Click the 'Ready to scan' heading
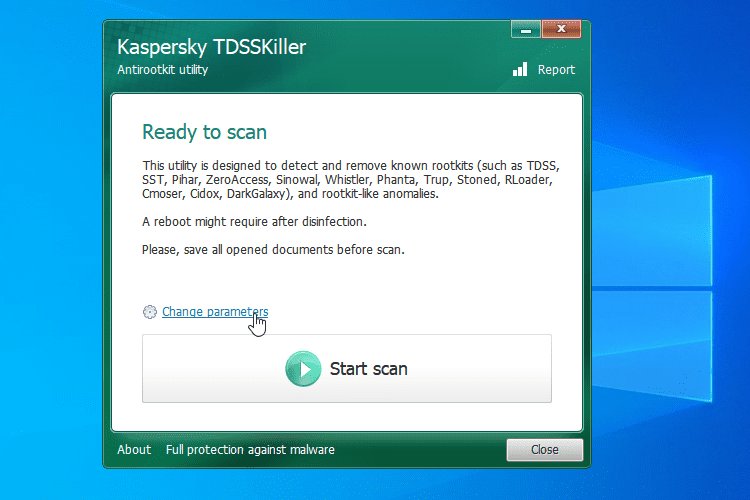 (204, 133)
